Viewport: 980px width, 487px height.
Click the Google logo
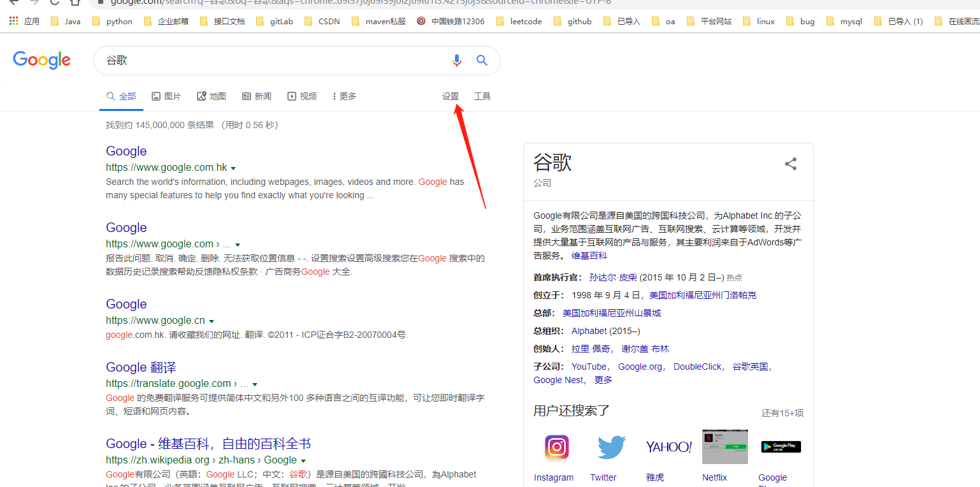pos(42,60)
